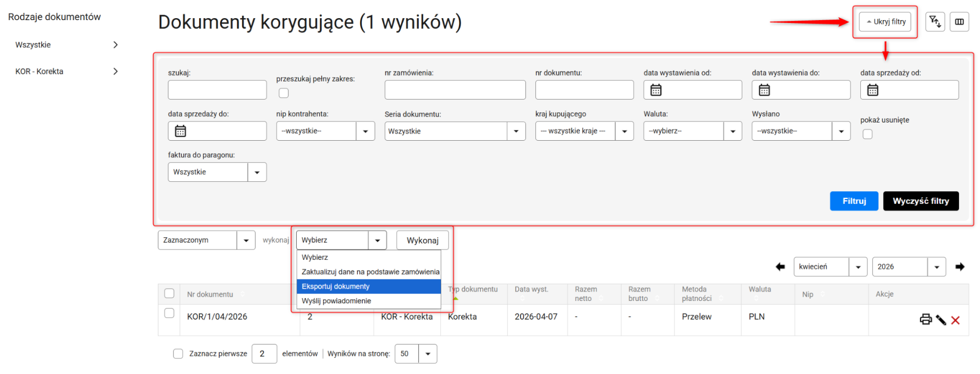The height and width of the screenshot is (374, 980).
Task: Open calendar for data wystawienia od
Action: [656, 90]
